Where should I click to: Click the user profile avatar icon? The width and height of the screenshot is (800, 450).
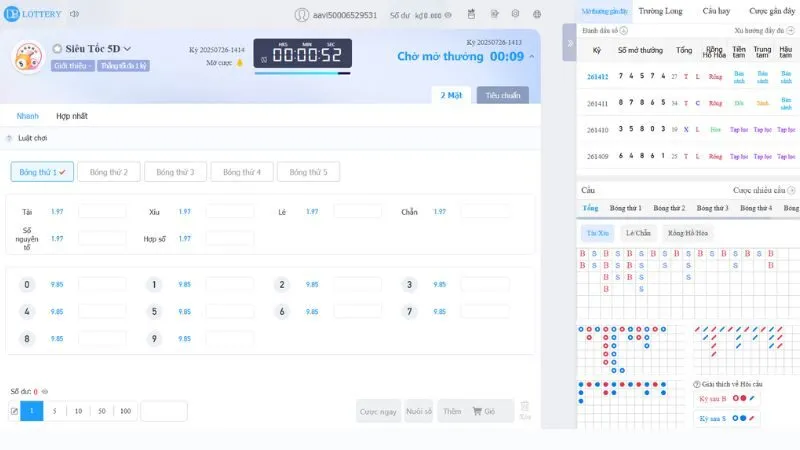coord(301,15)
